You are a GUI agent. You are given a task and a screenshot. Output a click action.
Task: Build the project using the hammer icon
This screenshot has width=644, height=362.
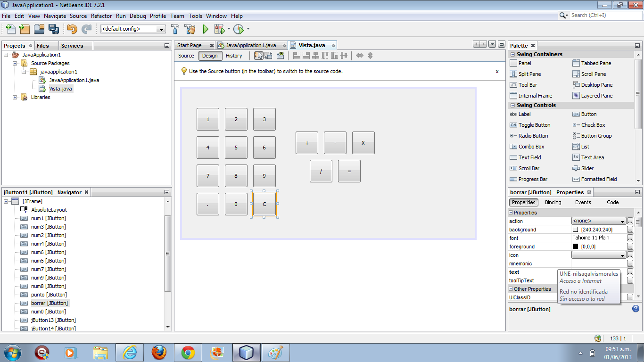[x=174, y=29]
